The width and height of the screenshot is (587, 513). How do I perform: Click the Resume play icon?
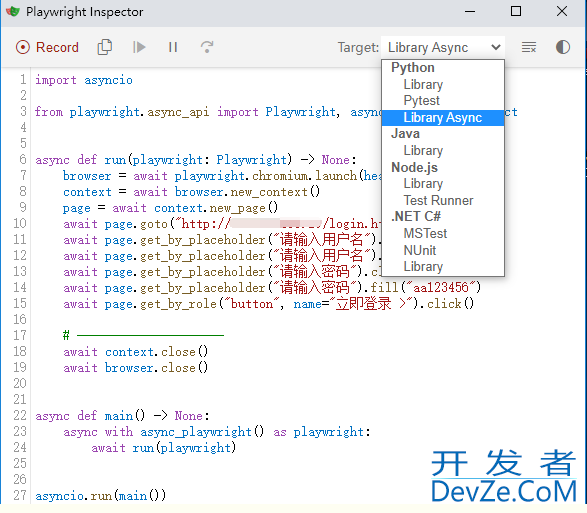(x=139, y=48)
